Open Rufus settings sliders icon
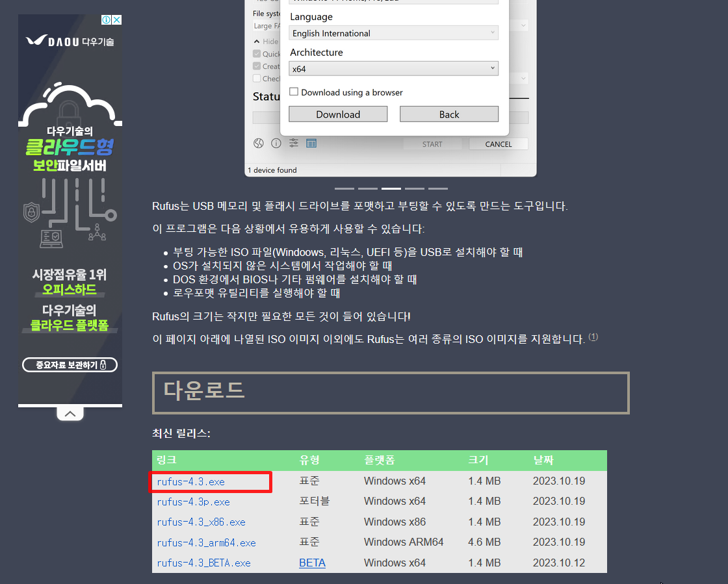Viewport: 728px width, 584px height. click(294, 143)
